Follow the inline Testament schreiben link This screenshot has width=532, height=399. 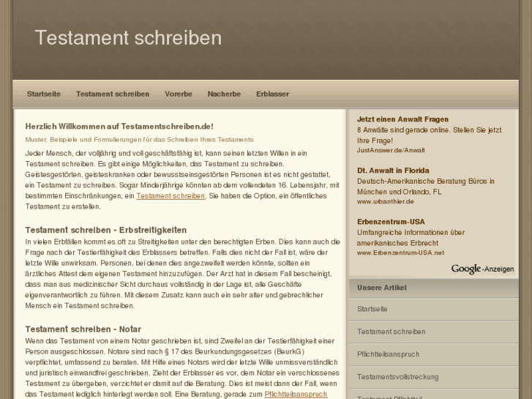(x=171, y=196)
